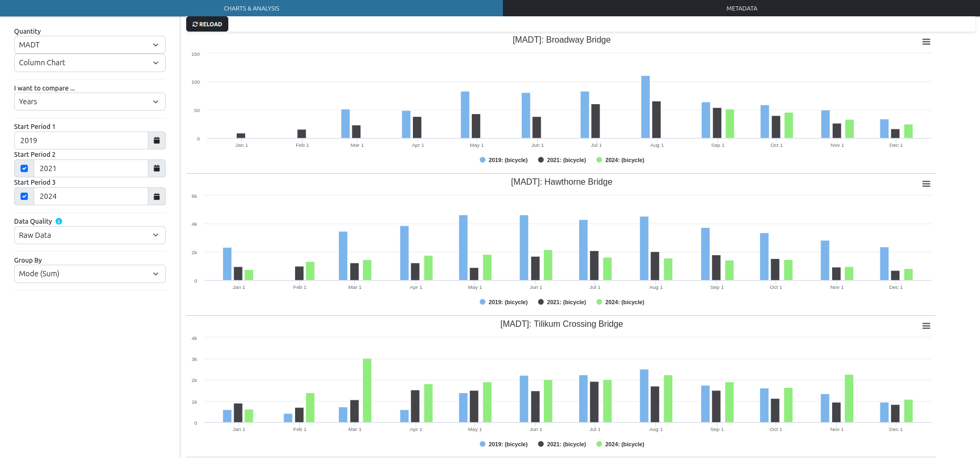This screenshot has width=980, height=471.
Task: Select the Charts & Analysis tab
Action: click(251, 8)
